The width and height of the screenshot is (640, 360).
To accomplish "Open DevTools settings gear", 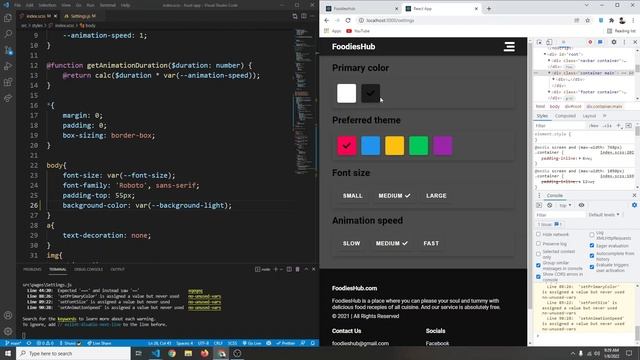I will coord(613,42).
